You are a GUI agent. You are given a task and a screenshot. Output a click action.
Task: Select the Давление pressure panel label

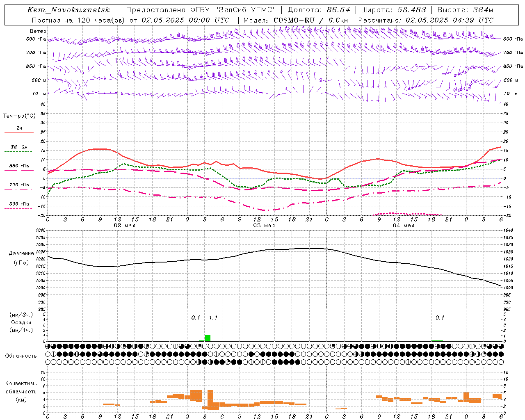[21, 253]
